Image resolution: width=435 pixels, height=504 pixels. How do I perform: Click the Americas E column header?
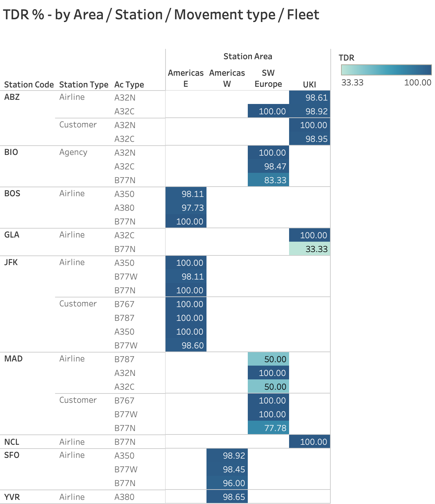[186, 78]
